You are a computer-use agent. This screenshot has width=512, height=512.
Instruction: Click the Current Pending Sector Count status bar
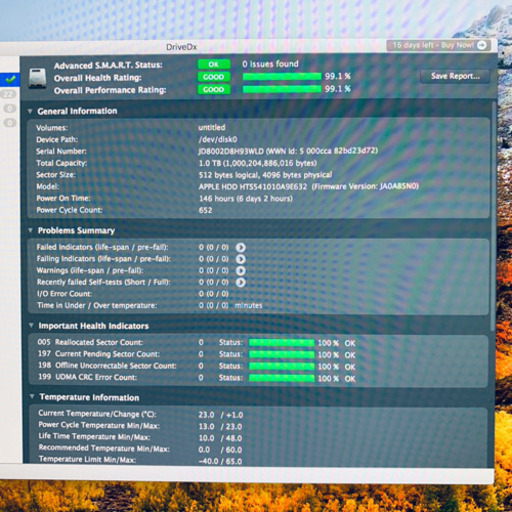tap(282, 355)
